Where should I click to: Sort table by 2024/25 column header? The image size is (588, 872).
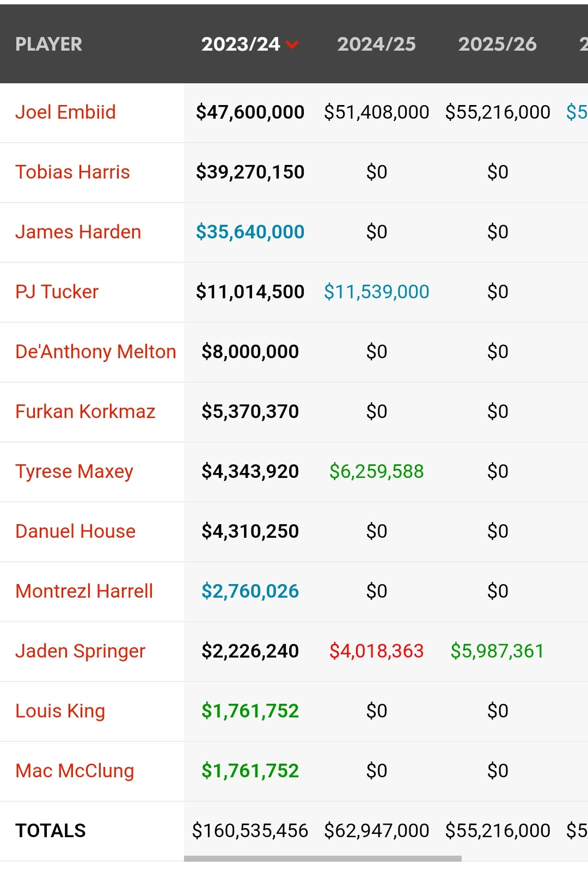pos(376,44)
